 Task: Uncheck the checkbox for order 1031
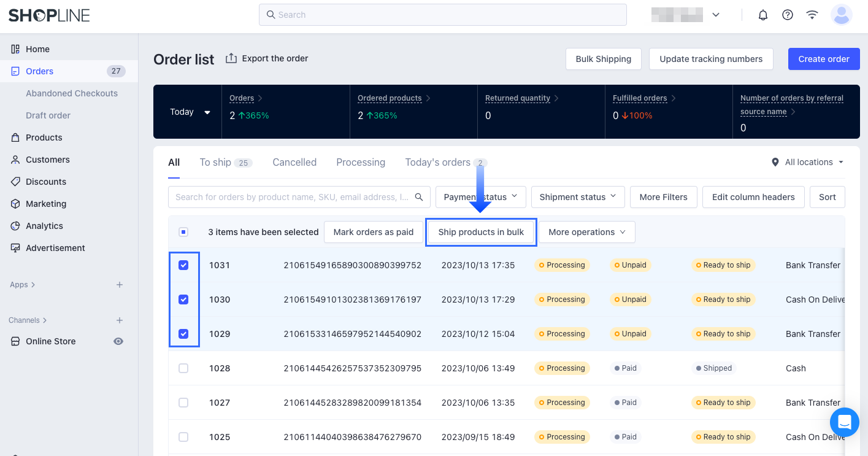(x=183, y=265)
